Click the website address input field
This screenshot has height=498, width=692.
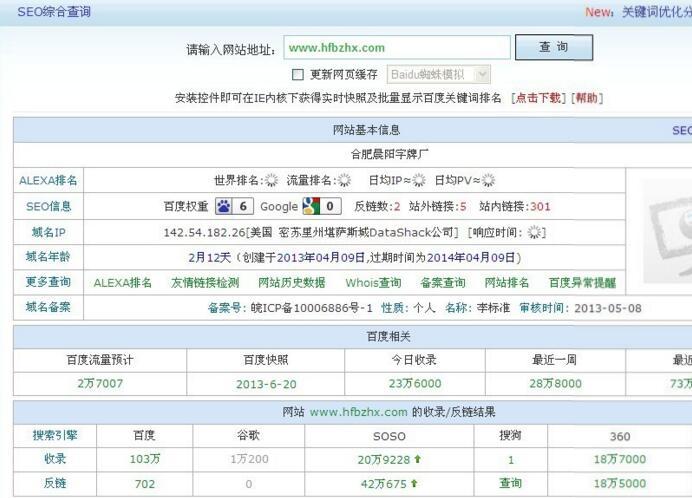pos(395,48)
